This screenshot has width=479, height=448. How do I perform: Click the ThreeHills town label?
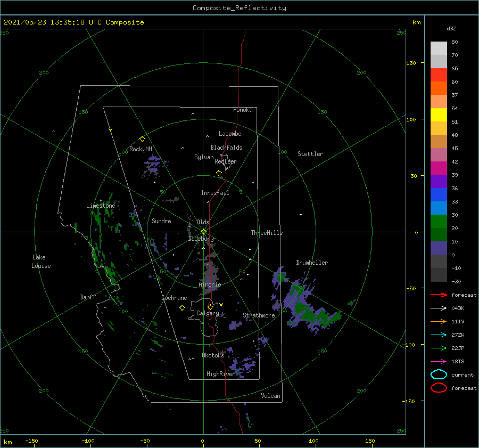(x=267, y=233)
